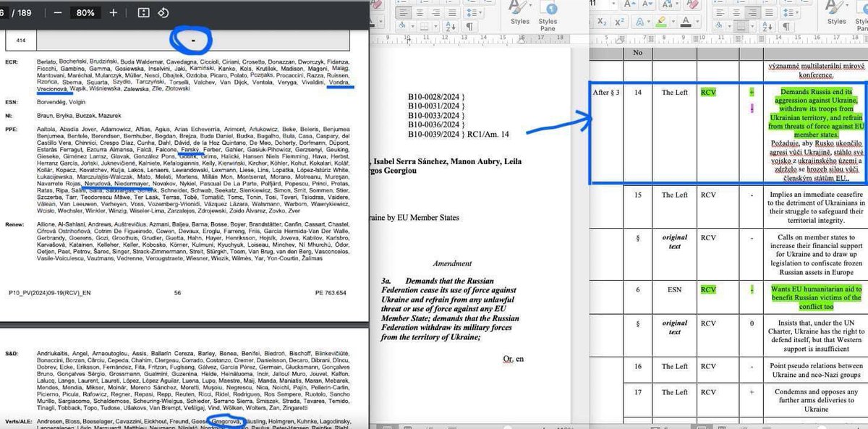
Task: Click the A-Z sort icon in right Word window
Action: tap(767, 26)
